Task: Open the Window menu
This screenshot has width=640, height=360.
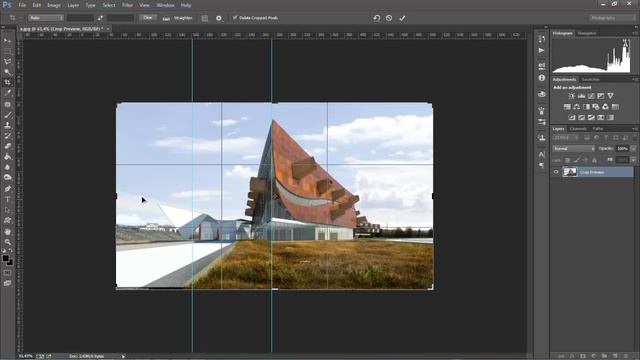Action: [165, 5]
